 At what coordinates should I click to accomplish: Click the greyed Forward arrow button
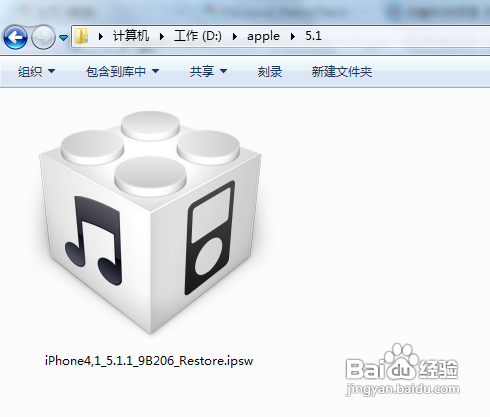point(43,37)
